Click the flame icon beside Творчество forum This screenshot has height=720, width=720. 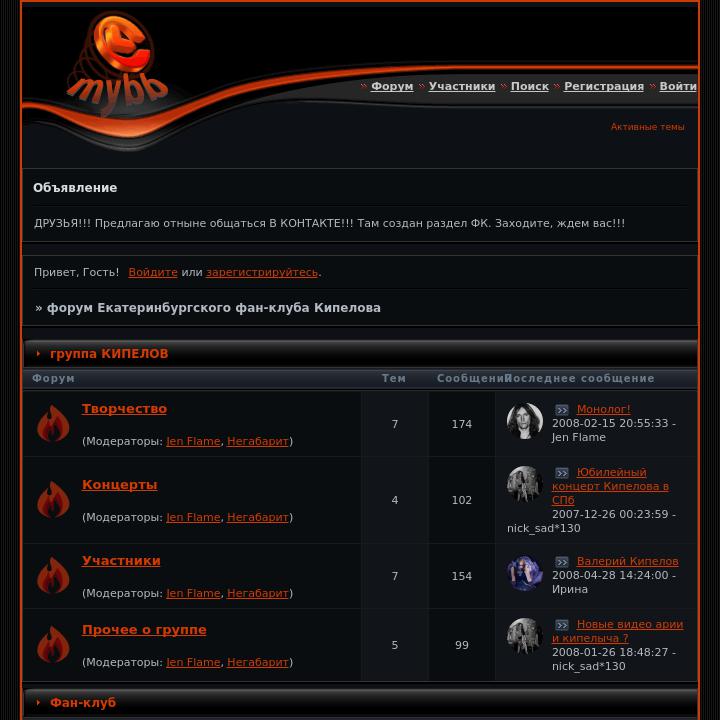click(x=53, y=423)
